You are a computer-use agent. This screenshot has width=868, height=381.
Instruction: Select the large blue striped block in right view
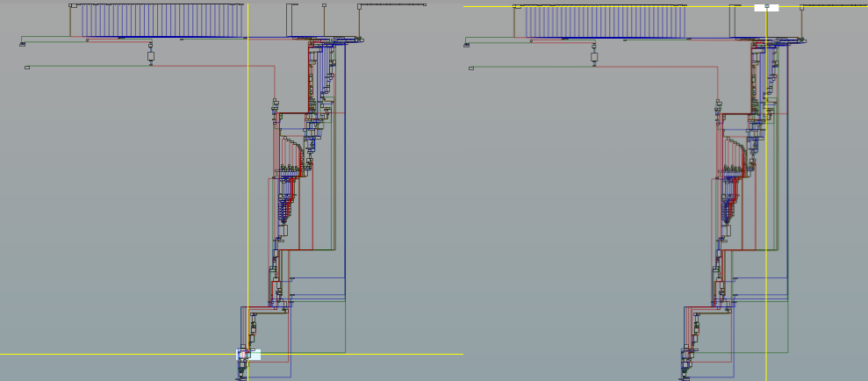tap(606, 21)
